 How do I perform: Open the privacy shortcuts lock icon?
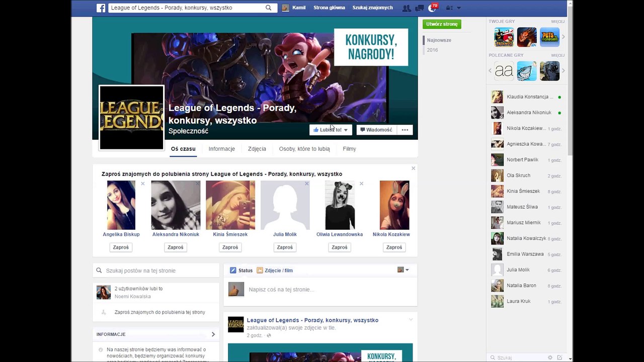(x=449, y=8)
